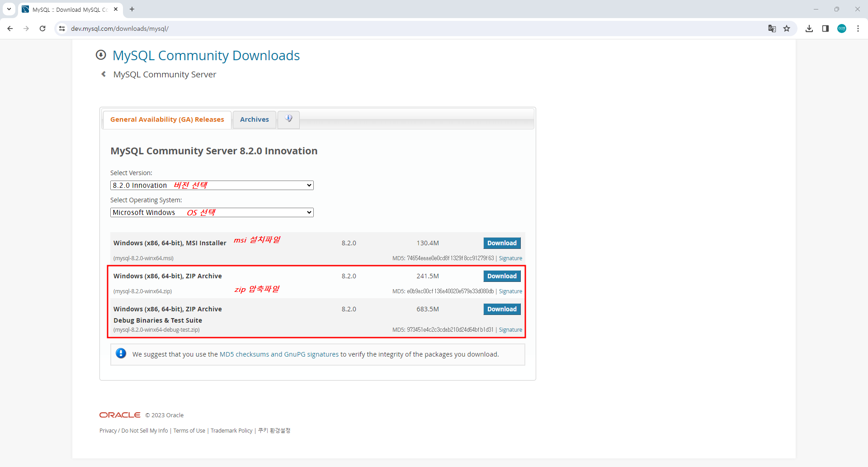Open a new browser tab
Viewport: 868px width, 467px height.
132,9
